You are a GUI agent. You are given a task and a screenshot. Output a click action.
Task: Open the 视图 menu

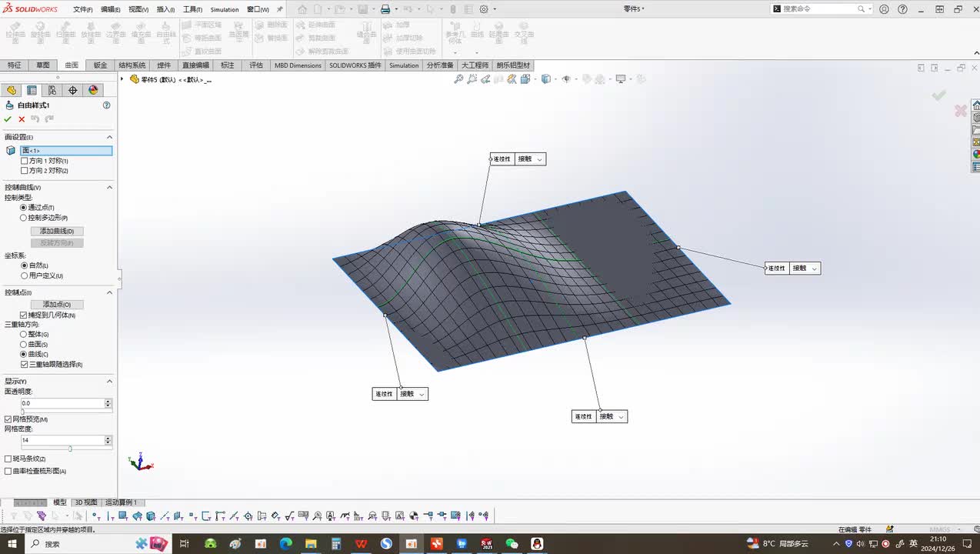click(x=138, y=9)
